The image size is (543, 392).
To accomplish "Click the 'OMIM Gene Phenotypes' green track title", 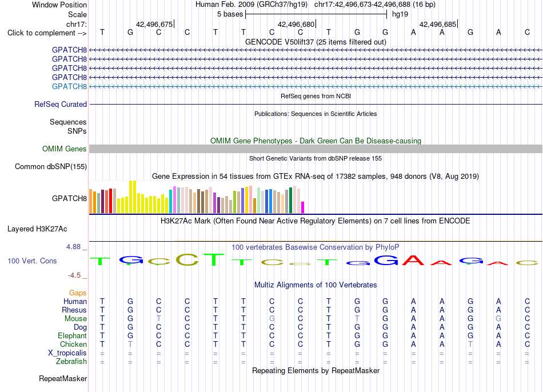I will pyautogui.click(x=316, y=141).
